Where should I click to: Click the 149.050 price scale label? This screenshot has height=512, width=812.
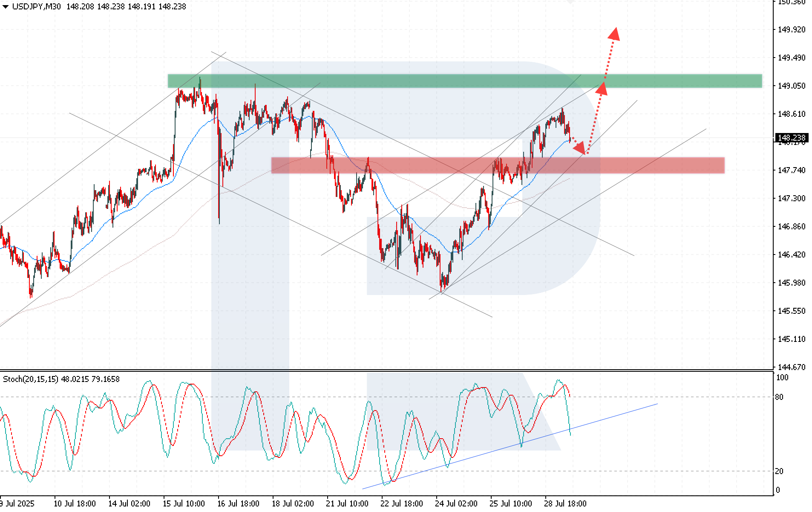pyautogui.click(x=792, y=86)
